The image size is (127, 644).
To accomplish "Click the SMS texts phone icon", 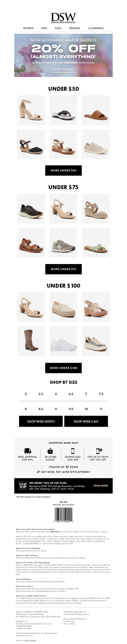I will (x=99, y=451).
